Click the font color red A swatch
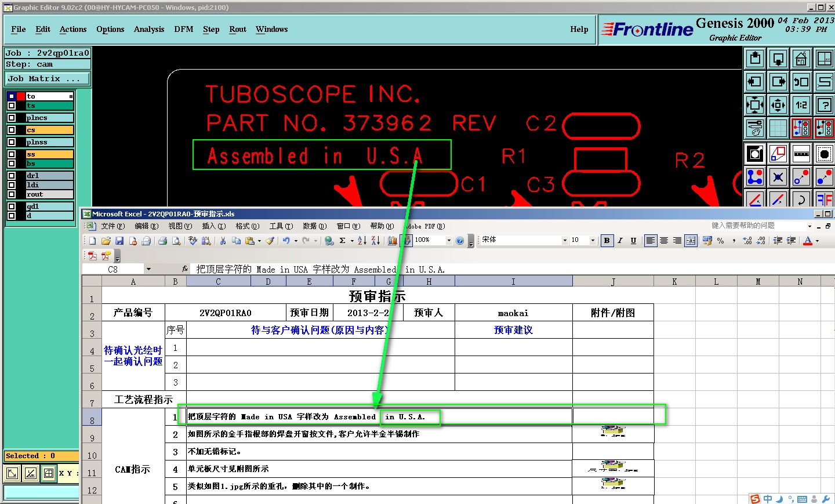The image size is (835, 504). [x=808, y=241]
